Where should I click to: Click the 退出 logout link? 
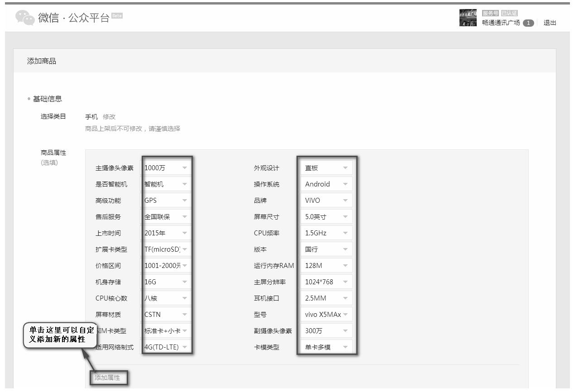[550, 23]
